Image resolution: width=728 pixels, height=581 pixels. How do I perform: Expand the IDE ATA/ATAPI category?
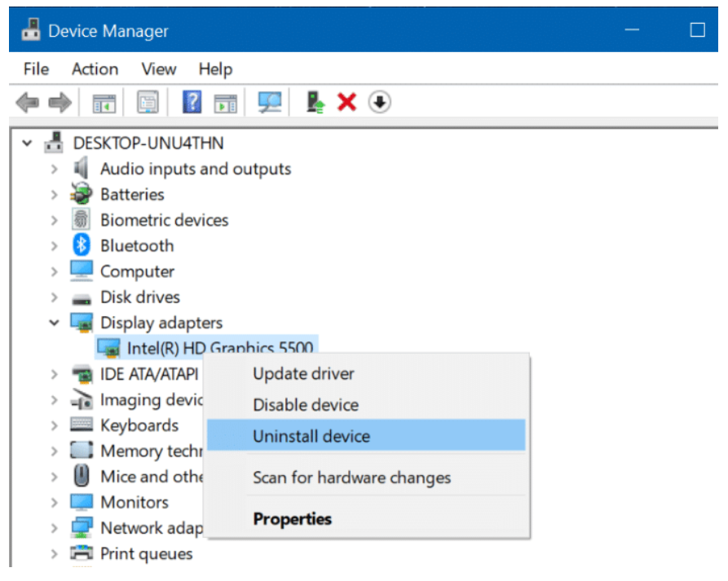[55, 374]
